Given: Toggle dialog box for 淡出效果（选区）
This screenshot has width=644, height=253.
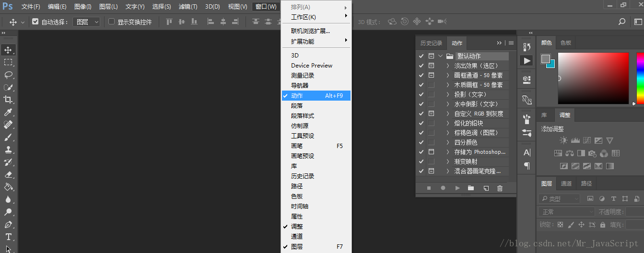Looking at the screenshot, I should pyautogui.click(x=431, y=66).
